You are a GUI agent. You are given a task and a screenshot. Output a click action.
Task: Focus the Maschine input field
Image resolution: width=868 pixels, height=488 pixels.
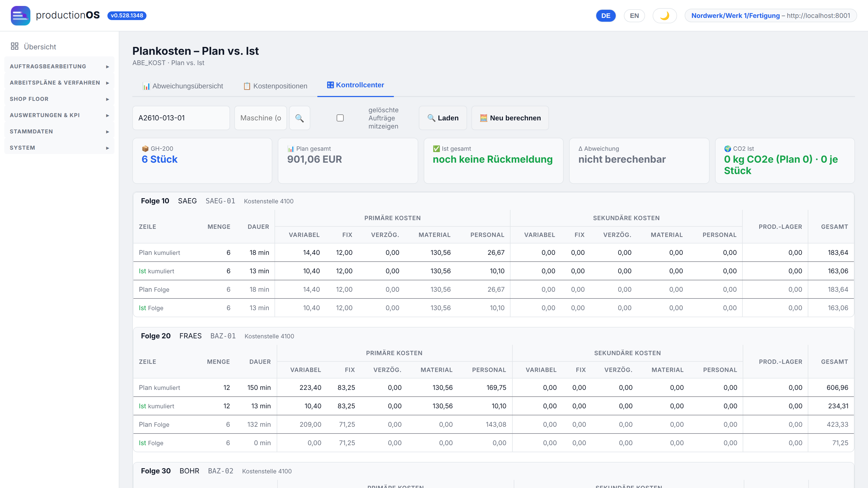point(260,118)
